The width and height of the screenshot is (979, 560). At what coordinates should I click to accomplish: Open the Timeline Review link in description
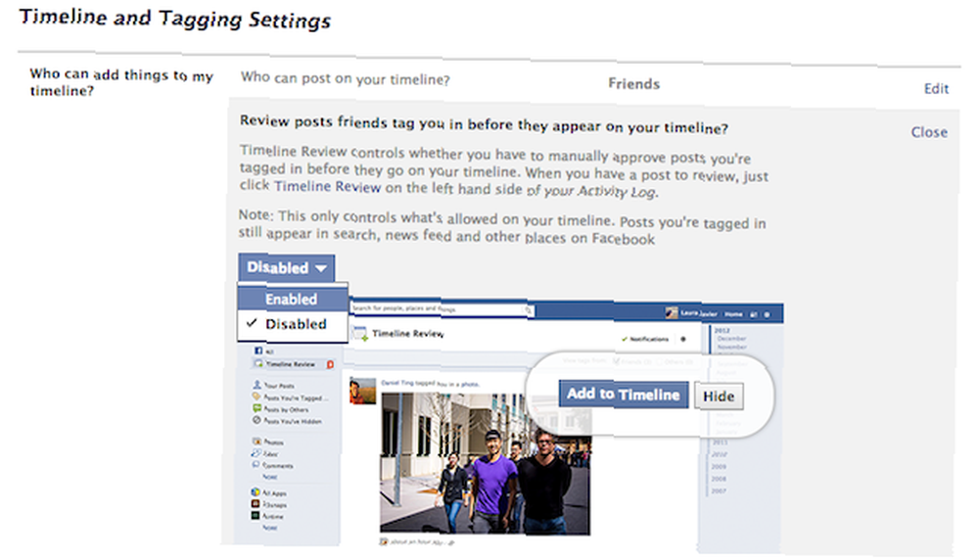coord(327,186)
